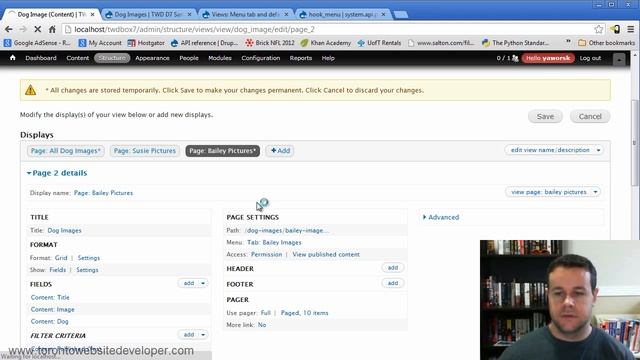Edit the /dog-images/bailey-image path link
This screenshot has height=360, width=640.
point(287,230)
